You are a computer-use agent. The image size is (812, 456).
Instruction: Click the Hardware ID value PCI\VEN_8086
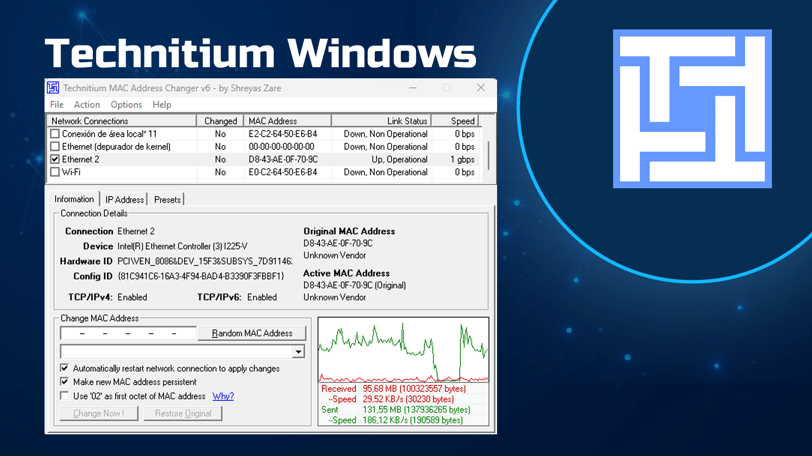[205, 261]
